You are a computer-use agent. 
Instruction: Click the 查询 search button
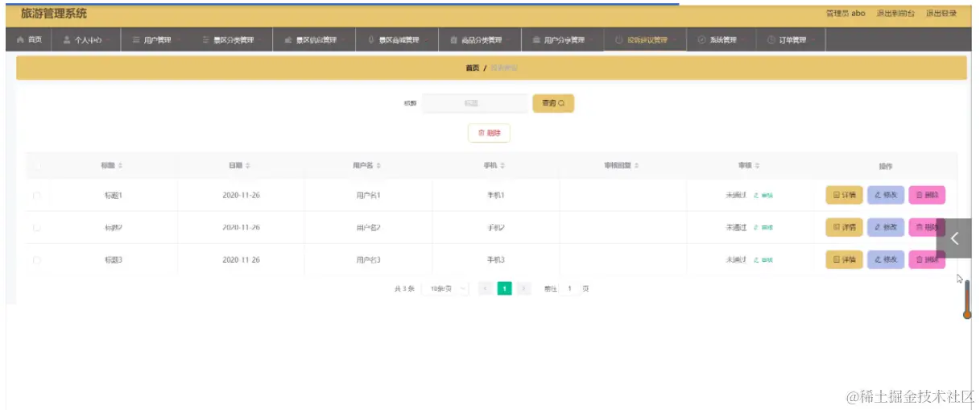[553, 103]
